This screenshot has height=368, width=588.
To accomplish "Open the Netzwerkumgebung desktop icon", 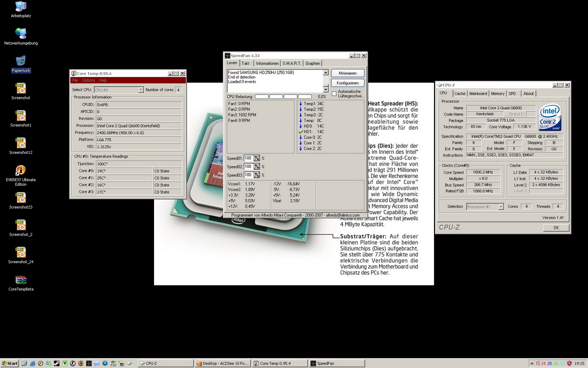I will 21,36.
